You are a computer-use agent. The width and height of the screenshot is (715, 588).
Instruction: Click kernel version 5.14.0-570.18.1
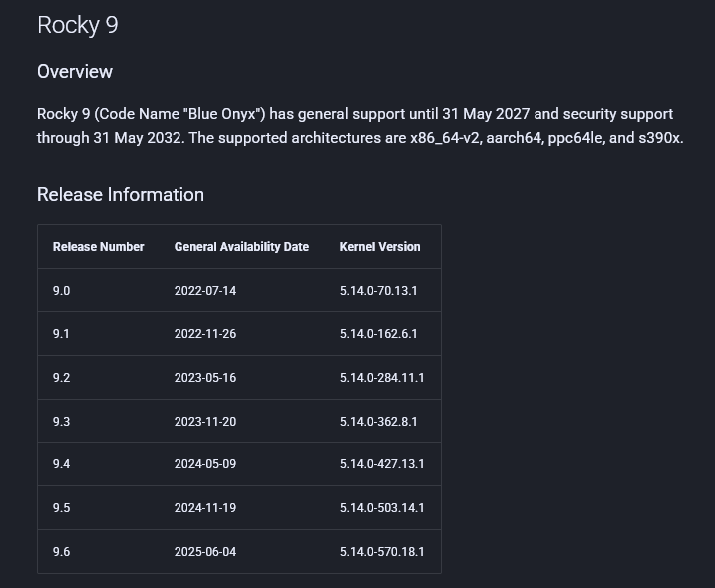[x=382, y=552]
